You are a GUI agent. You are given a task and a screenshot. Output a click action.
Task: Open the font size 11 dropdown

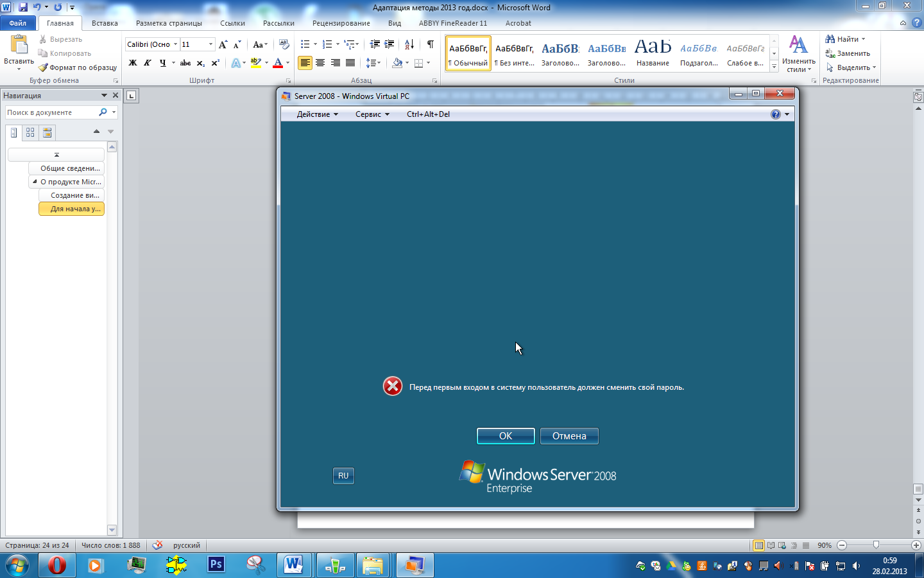coord(210,44)
